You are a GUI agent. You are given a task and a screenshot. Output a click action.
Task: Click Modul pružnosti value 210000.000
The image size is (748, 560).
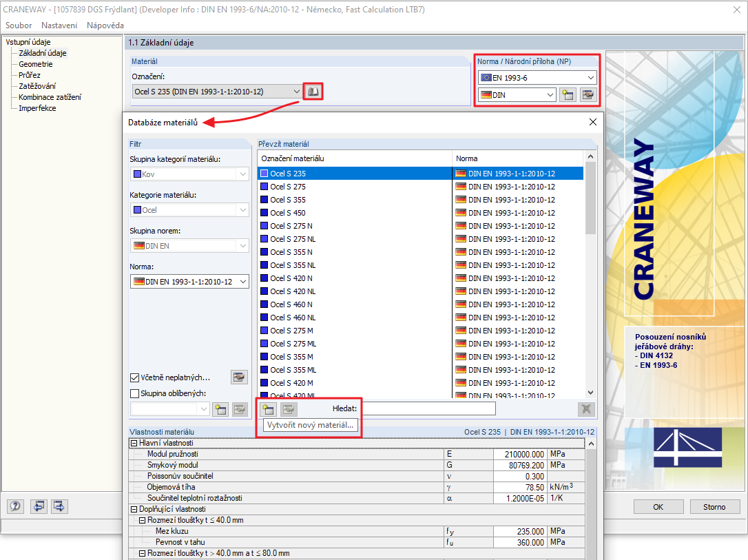(x=519, y=454)
